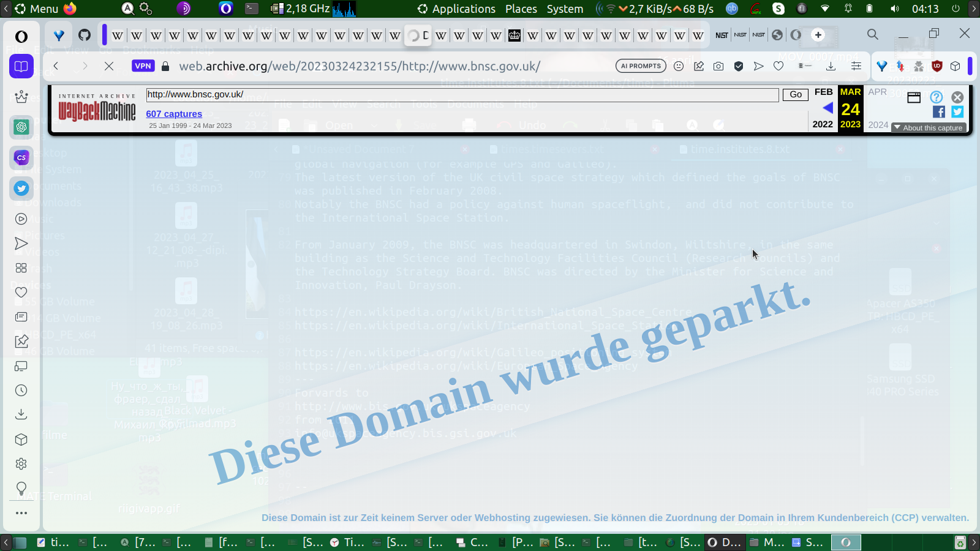The image size is (980, 551).
Task: Click the volume icon in system tray
Action: 895,9
